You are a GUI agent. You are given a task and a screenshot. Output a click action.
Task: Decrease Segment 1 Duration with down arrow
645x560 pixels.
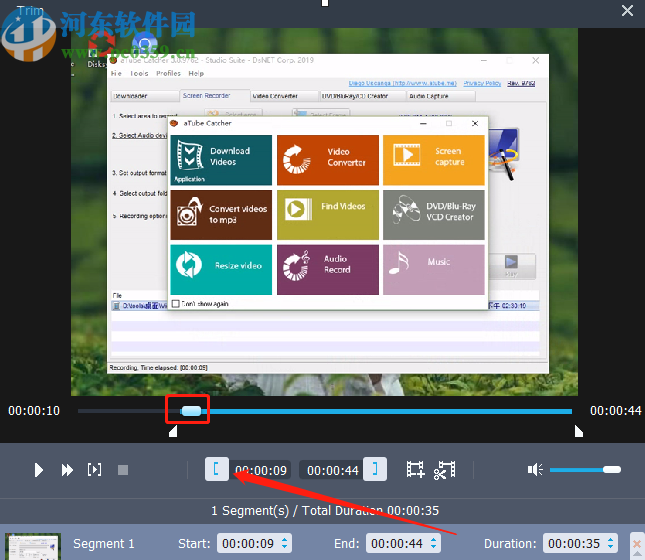coord(610,548)
